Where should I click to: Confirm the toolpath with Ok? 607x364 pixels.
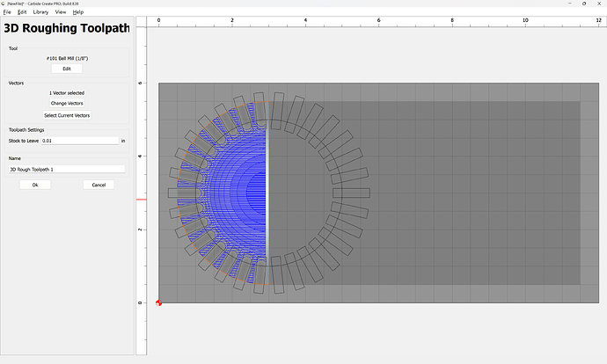click(x=35, y=185)
